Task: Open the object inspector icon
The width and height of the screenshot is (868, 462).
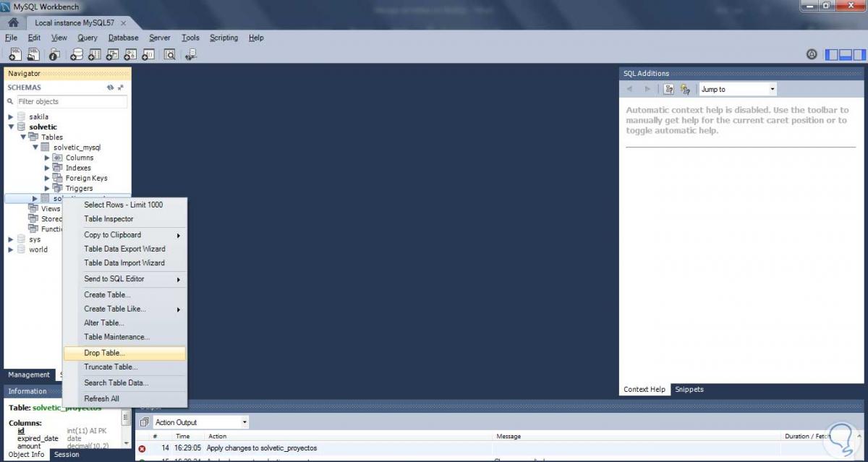Action: [54, 54]
